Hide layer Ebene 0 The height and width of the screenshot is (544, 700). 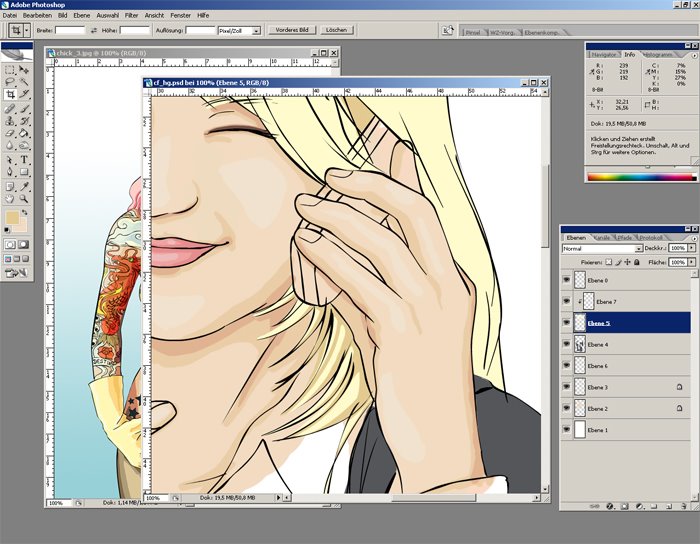point(567,280)
